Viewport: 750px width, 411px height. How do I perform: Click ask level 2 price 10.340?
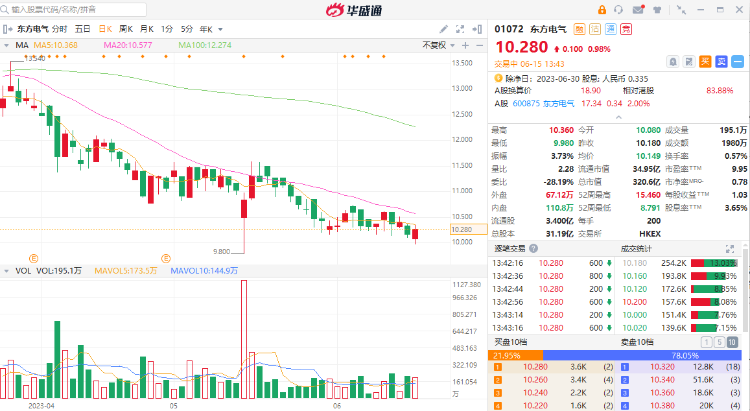[662, 380]
